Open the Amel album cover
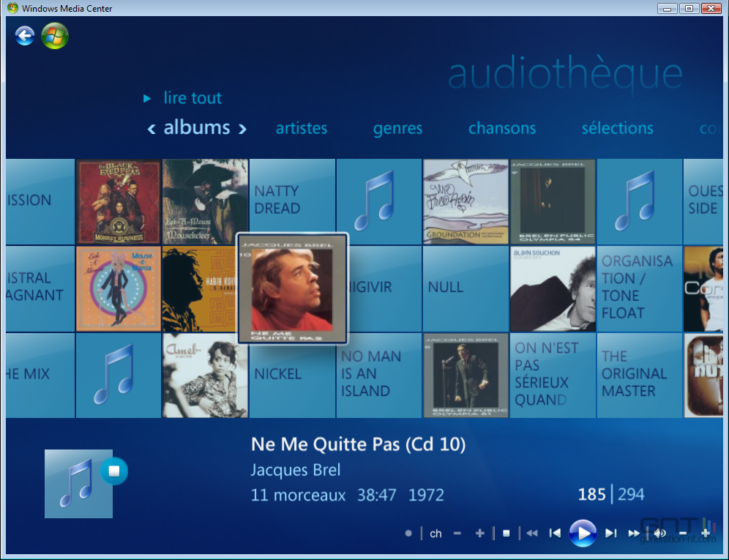The width and height of the screenshot is (729, 560). (205, 376)
